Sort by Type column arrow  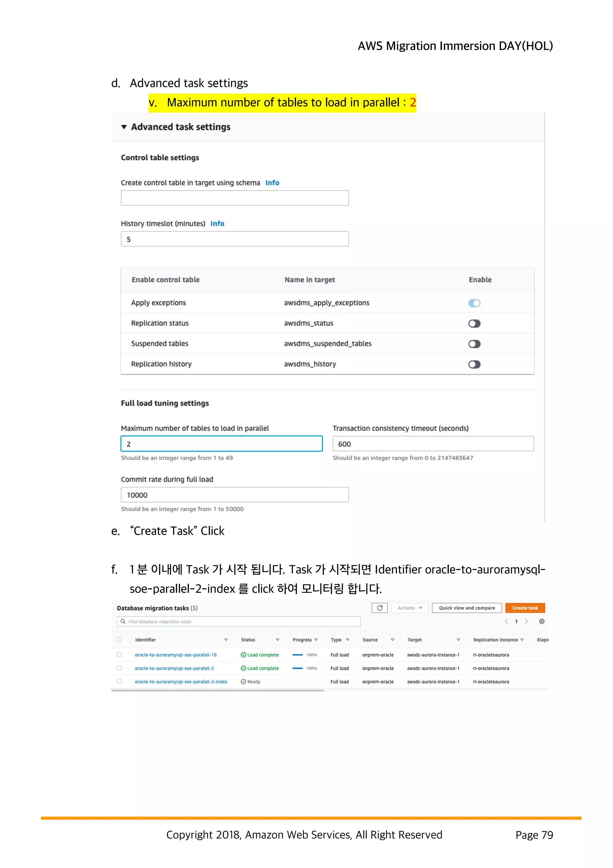click(x=348, y=640)
